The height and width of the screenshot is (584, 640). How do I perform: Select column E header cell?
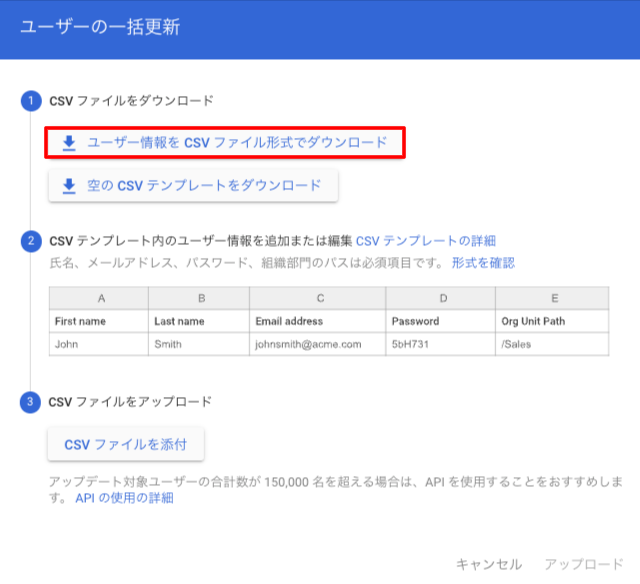point(552,298)
